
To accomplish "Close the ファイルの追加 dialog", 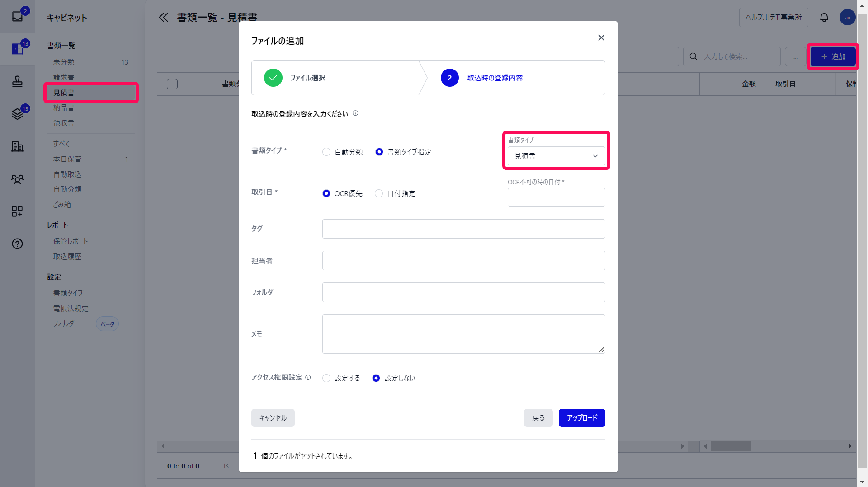I will pyautogui.click(x=601, y=37).
